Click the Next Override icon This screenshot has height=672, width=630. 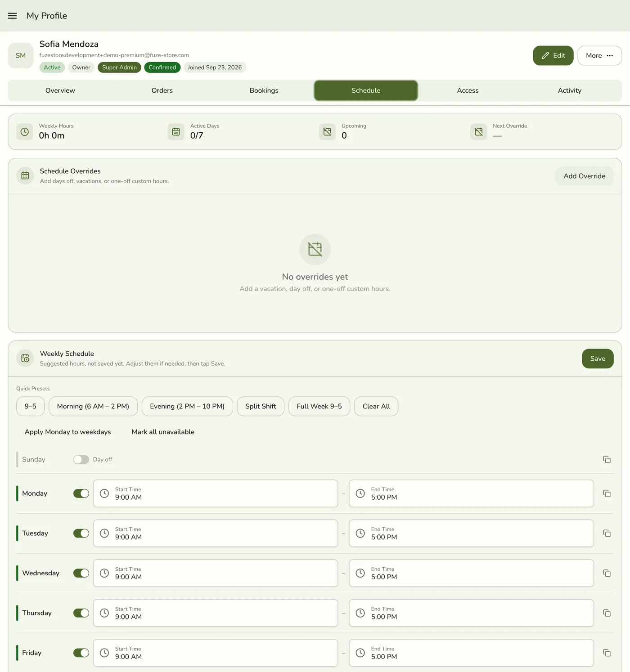(x=478, y=132)
